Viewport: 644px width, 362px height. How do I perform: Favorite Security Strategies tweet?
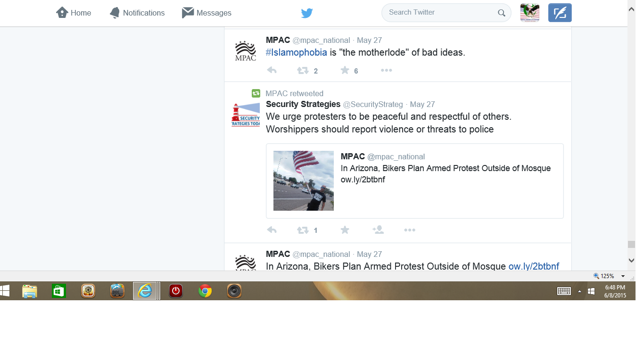click(x=345, y=230)
